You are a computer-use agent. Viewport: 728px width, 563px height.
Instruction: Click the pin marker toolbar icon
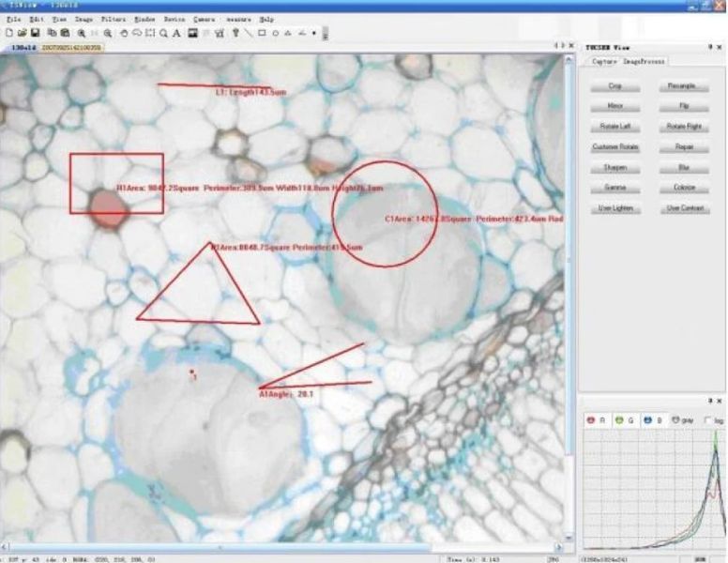point(235,33)
